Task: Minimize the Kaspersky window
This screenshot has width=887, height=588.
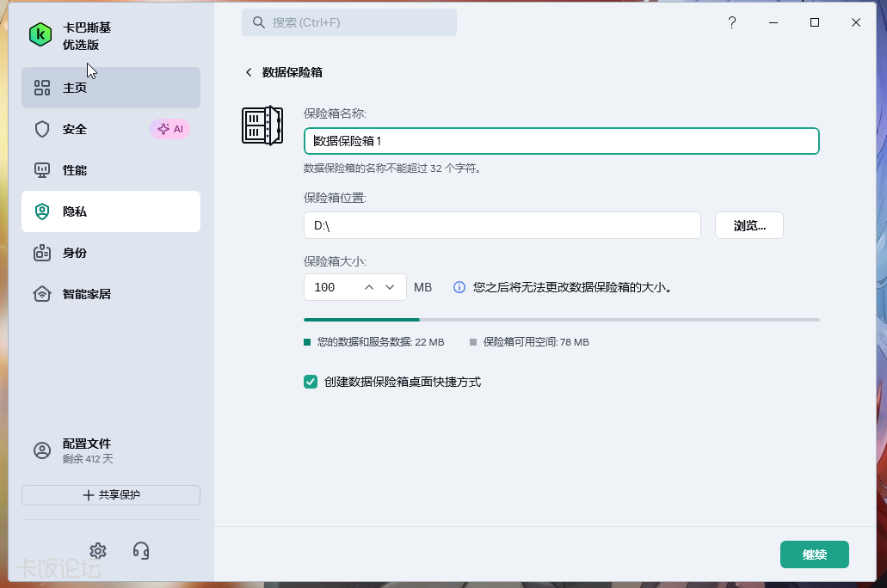Action: (773, 22)
